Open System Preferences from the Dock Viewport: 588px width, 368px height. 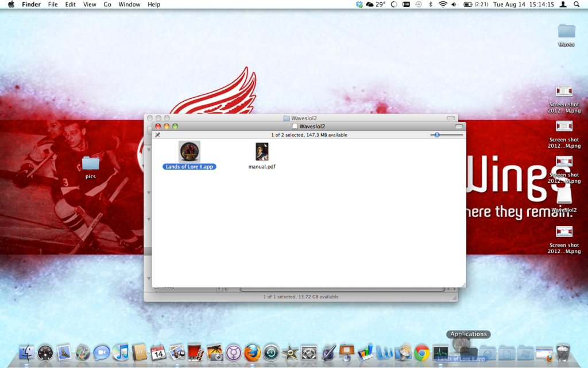click(x=309, y=353)
